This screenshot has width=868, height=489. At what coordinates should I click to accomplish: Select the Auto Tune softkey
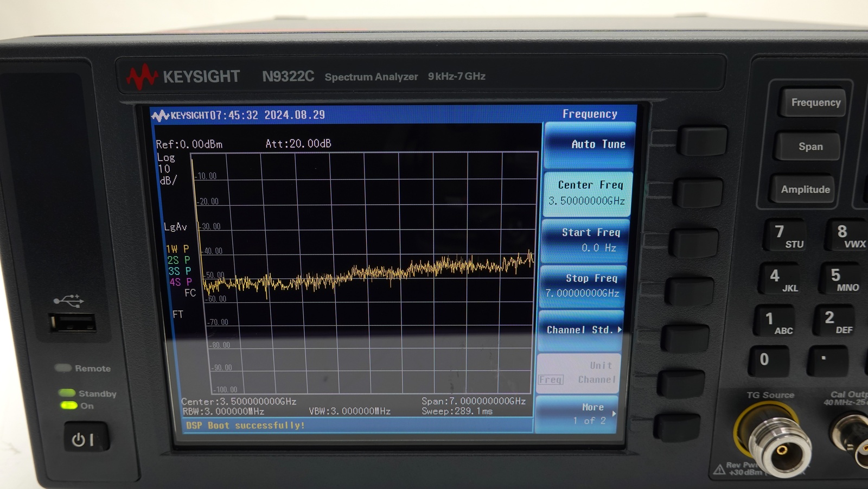point(590,145)
